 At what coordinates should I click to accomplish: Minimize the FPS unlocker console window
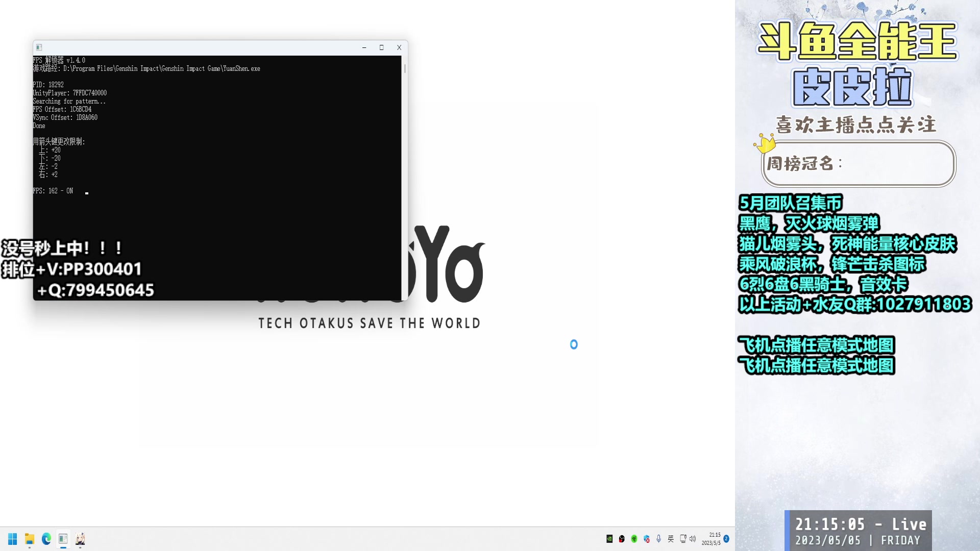click(x=364, y=47)
